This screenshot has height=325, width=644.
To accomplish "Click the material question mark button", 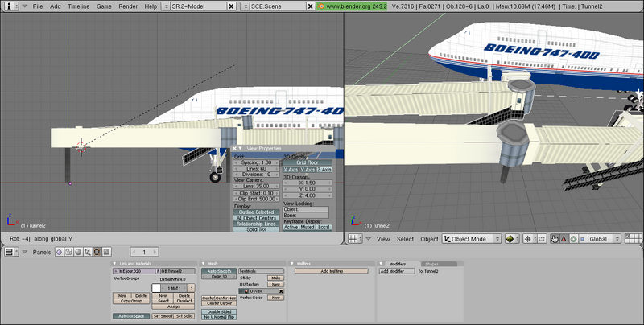I will coord(192,288).
